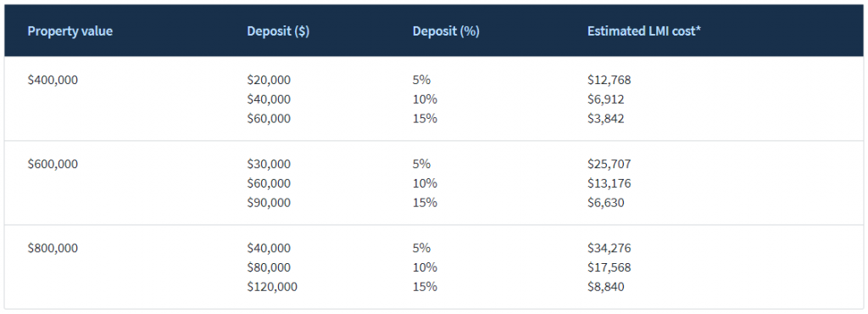
Task: Click the $120,000 deposit amount
Action: [x=272, y=287]
